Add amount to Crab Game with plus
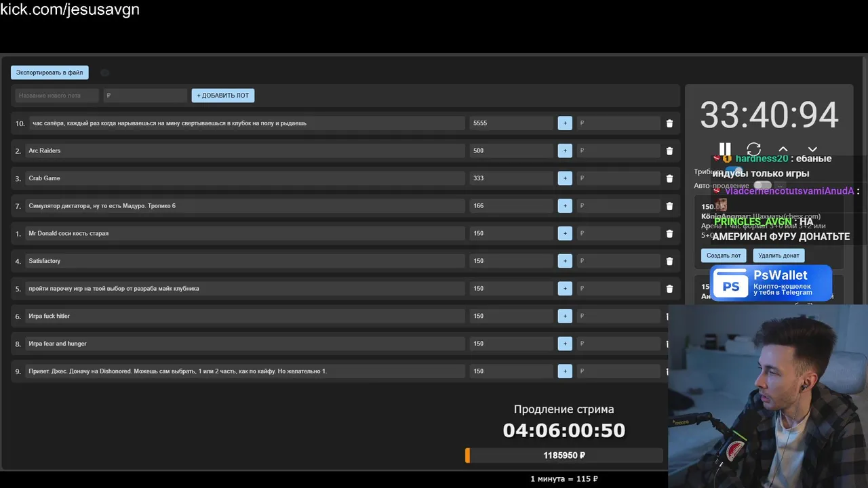 (x=565, y=178)
